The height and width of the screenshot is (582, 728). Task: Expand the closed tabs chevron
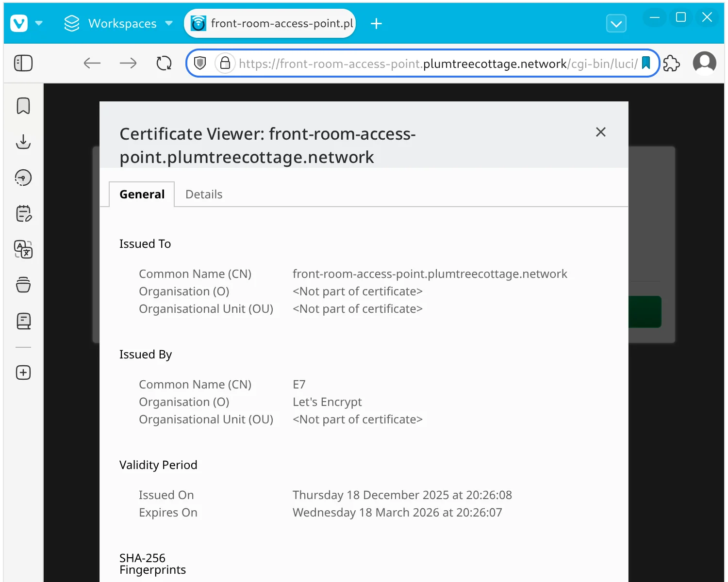[616, 23]
